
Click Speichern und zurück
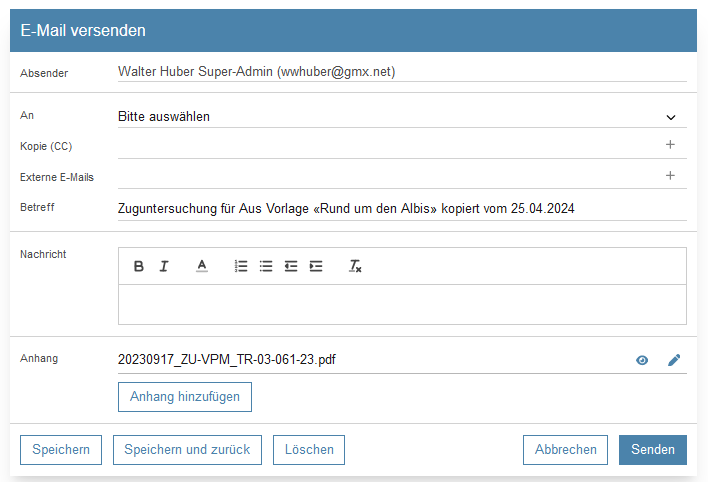point(187,450)
